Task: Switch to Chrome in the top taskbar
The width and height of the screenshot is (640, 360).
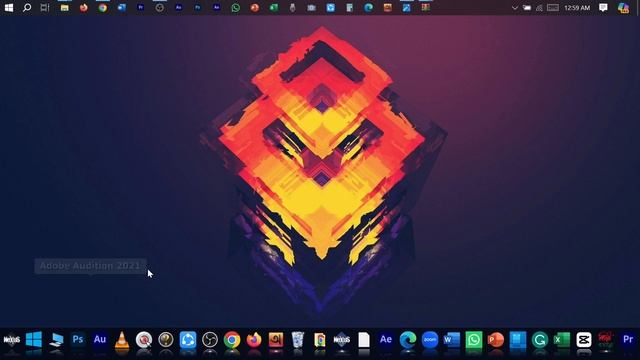Action: [102, 7]
